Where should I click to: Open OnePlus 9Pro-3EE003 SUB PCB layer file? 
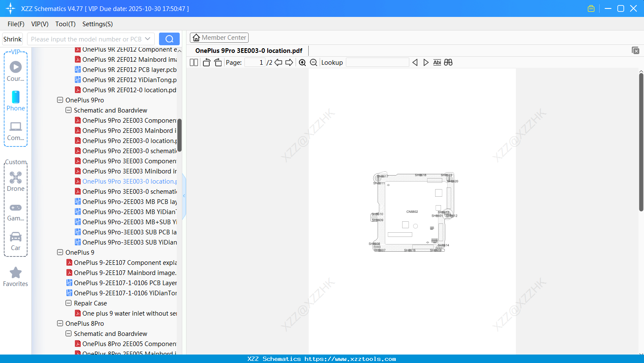(126, 232)
